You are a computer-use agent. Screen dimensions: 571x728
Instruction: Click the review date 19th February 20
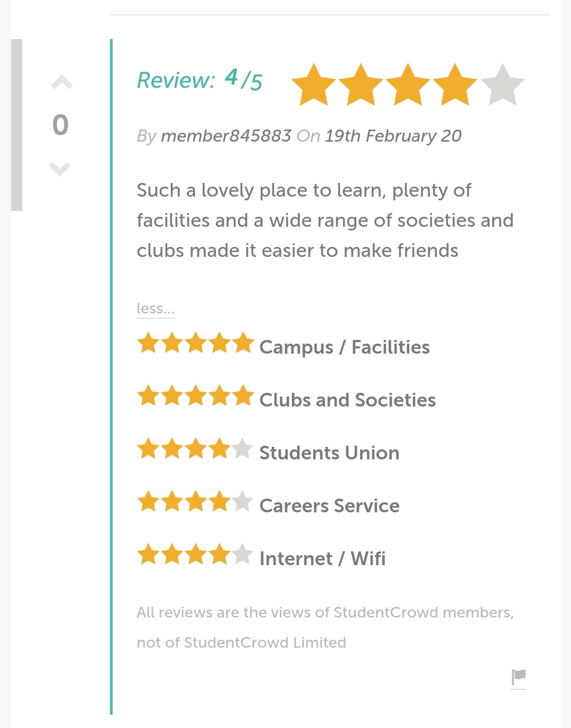(393, 136)
